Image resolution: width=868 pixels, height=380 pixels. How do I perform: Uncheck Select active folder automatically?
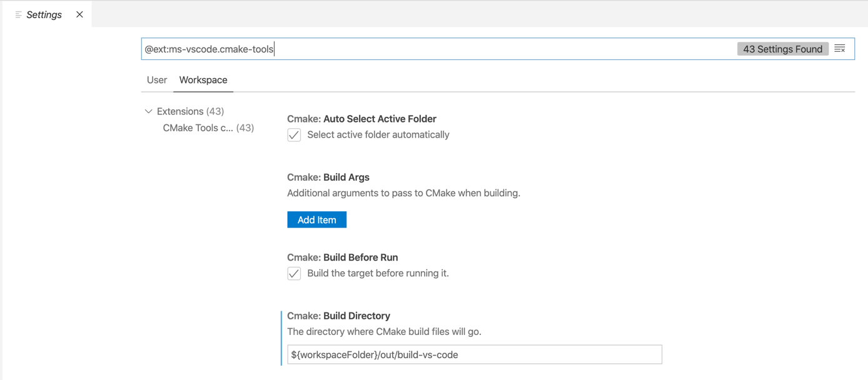294,134
